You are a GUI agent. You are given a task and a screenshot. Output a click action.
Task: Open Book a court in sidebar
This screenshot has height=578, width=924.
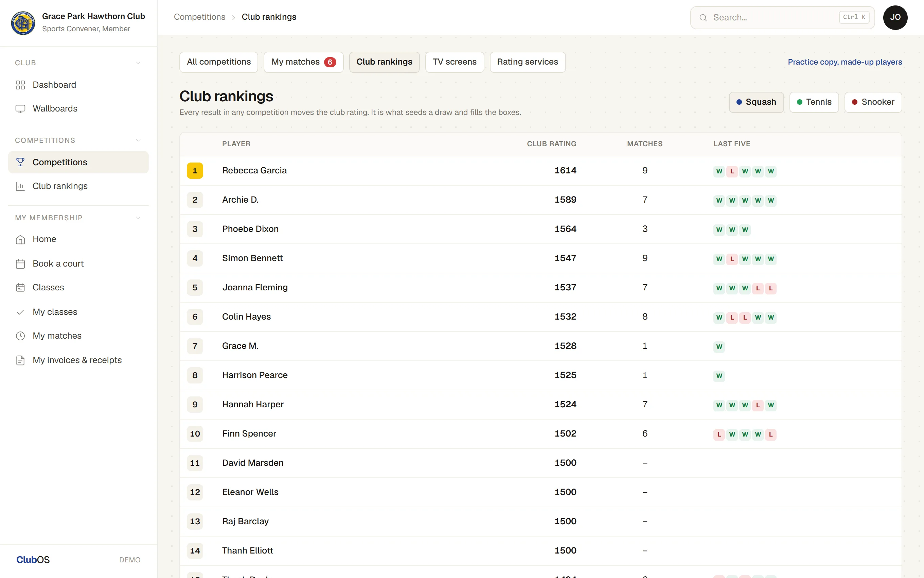click(78, 264)
